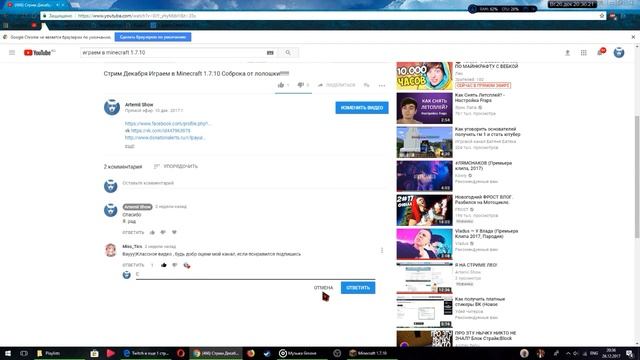Switch to the Twitch Edge taskbar window

coord(146,353)
